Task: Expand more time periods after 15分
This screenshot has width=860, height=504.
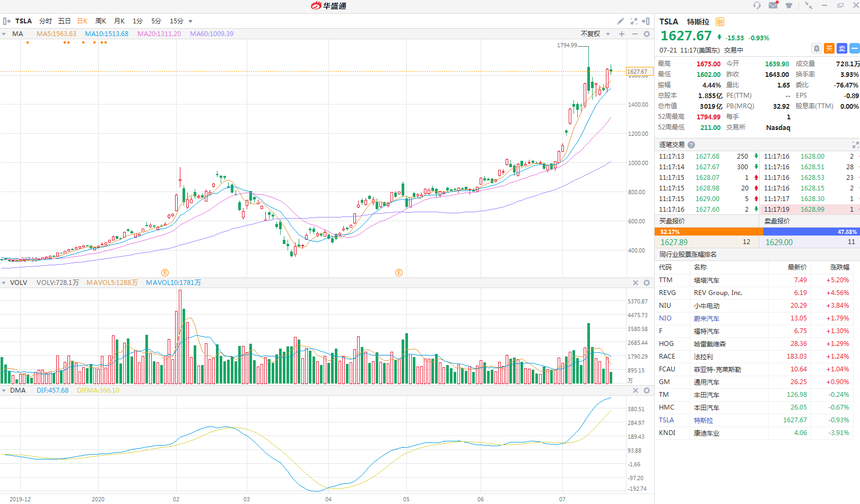Action: pyautogui.click(x=190, y=22)
